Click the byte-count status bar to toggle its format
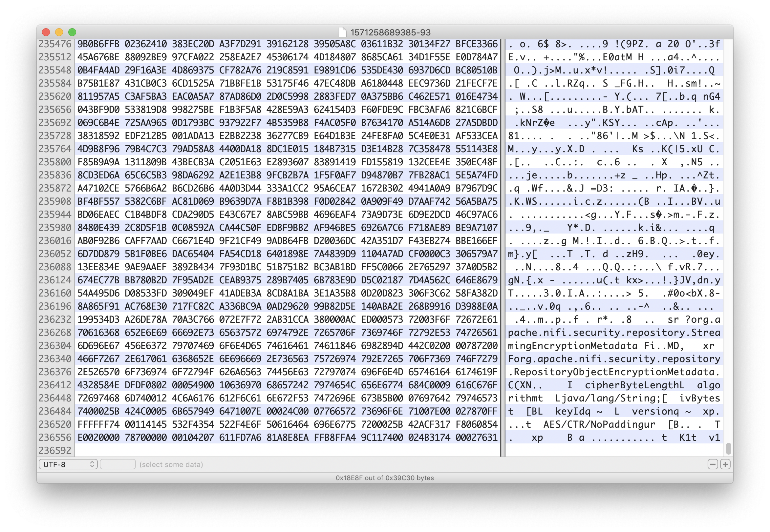Image resolution: width=770 pixels, height=532 pixels. pyautogui.click(x=384, y=478)
